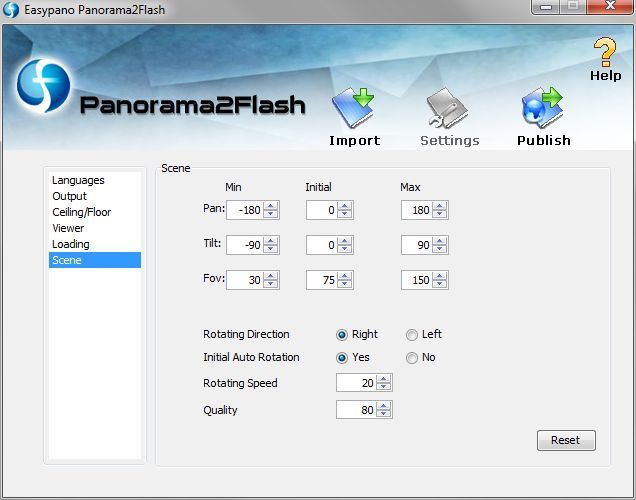Viewport: 636px width, 500px height.
Task: Open the Output settings section
Action: coord(69,196)
